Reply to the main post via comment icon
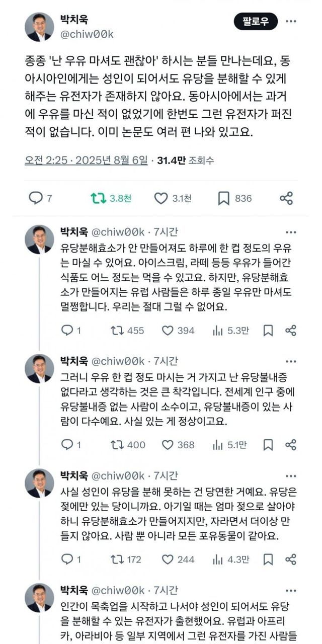322x644 pixels. pos(36,198)
